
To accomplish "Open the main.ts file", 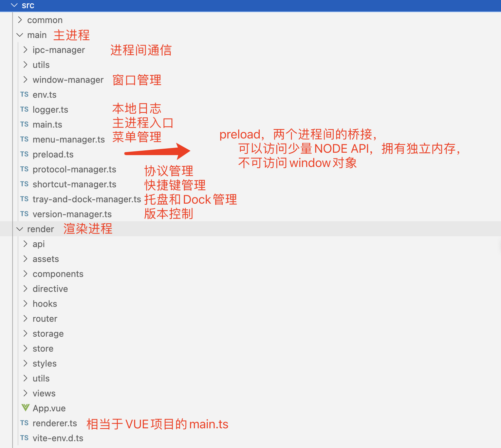I will pos(47,125).
